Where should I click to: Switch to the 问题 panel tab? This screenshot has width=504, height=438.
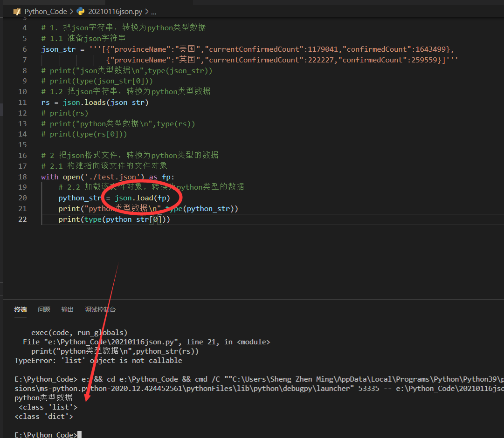point(44,309)
